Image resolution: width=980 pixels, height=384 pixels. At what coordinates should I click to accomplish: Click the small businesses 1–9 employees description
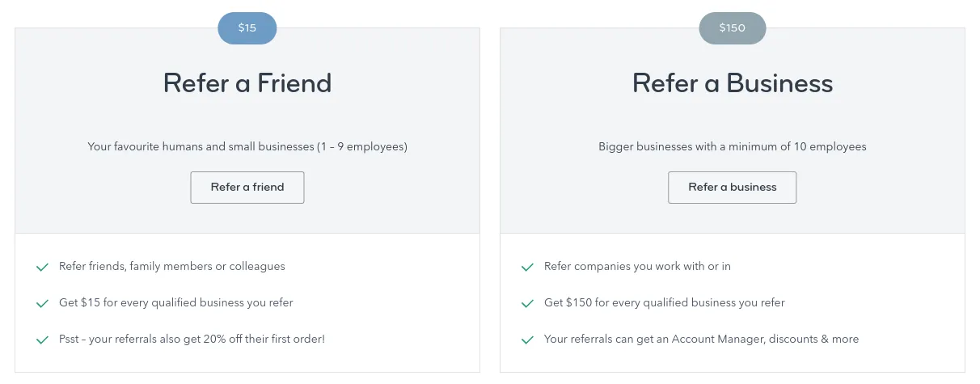click(247, 147)
